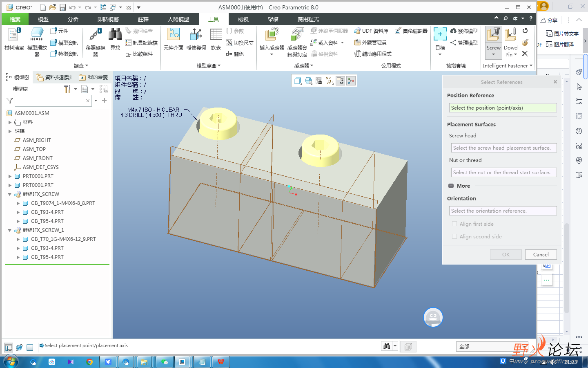Expand the GB_T9074_1-M4X6-8_8.PRT node
The height and width of the screenshot is (368, 588).
tap(18, 203)
